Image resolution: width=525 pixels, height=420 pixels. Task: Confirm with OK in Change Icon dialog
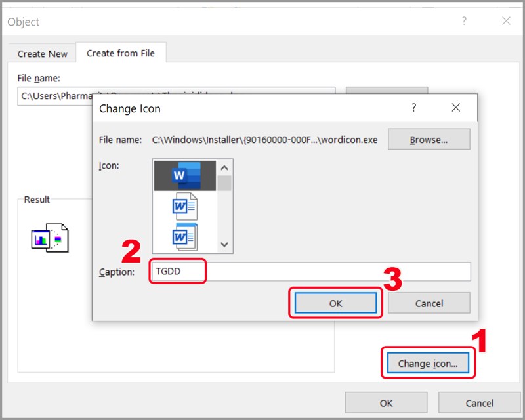click(x=336, y=303)
